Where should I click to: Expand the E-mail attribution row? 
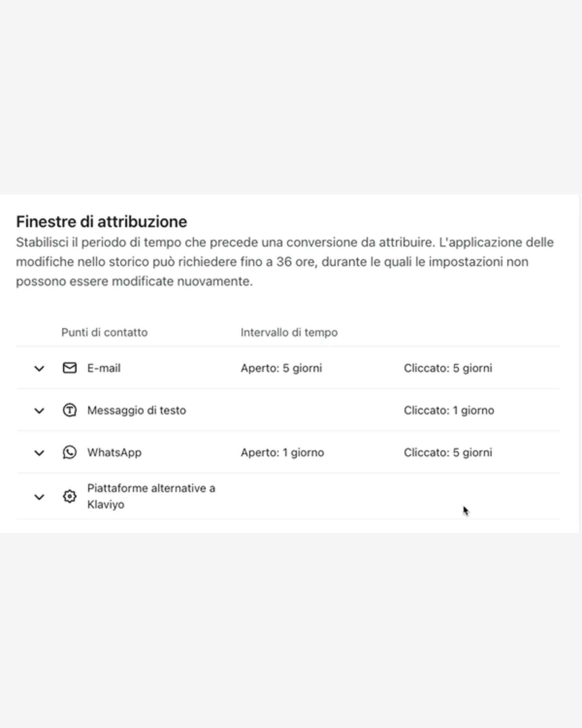39,368
